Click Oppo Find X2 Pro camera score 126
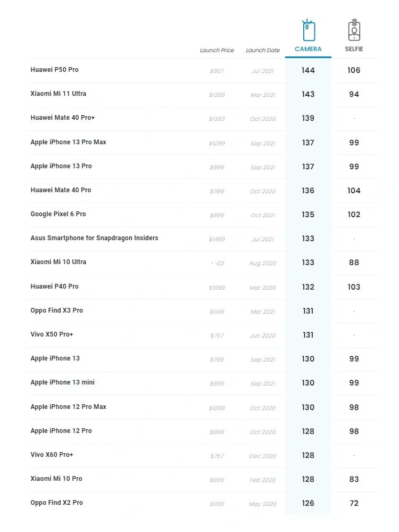Screen dimensions: 399x532 [308, 503]
